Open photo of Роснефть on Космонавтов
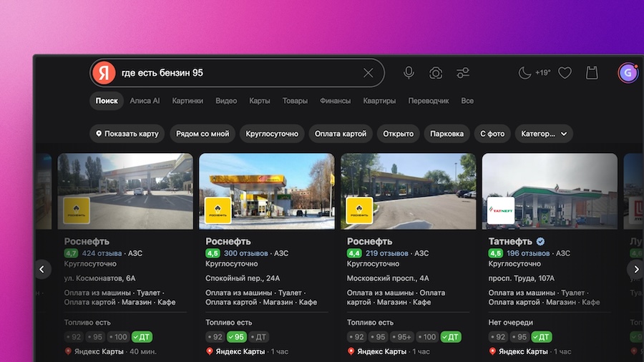The width and height of the screenshot is (644, 362). 125,191
